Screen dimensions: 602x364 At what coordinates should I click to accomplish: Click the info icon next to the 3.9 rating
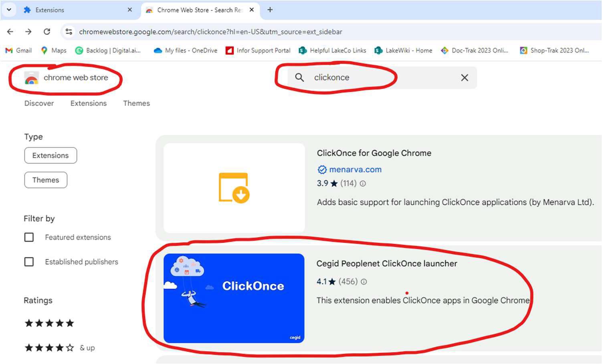(x=363, y=184)
